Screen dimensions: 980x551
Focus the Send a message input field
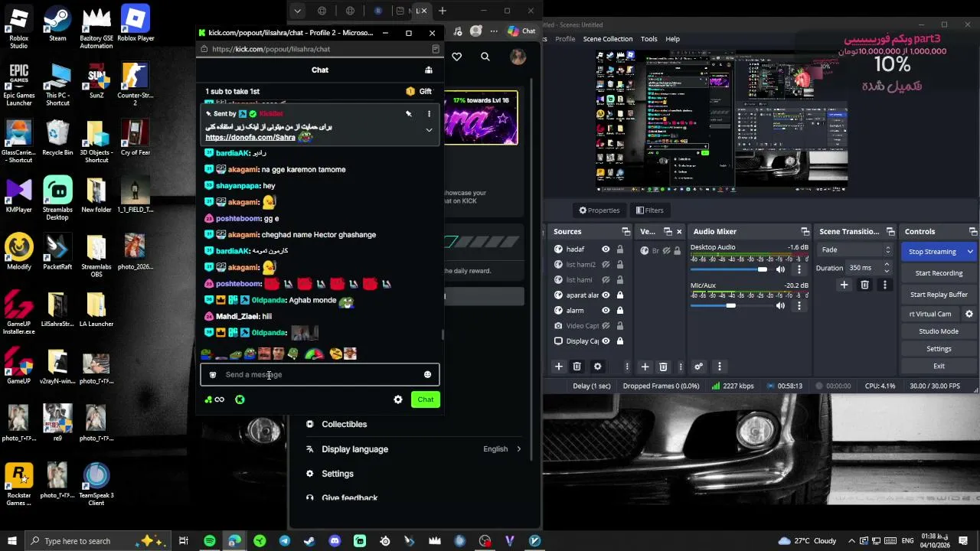(x=322, y=375)
